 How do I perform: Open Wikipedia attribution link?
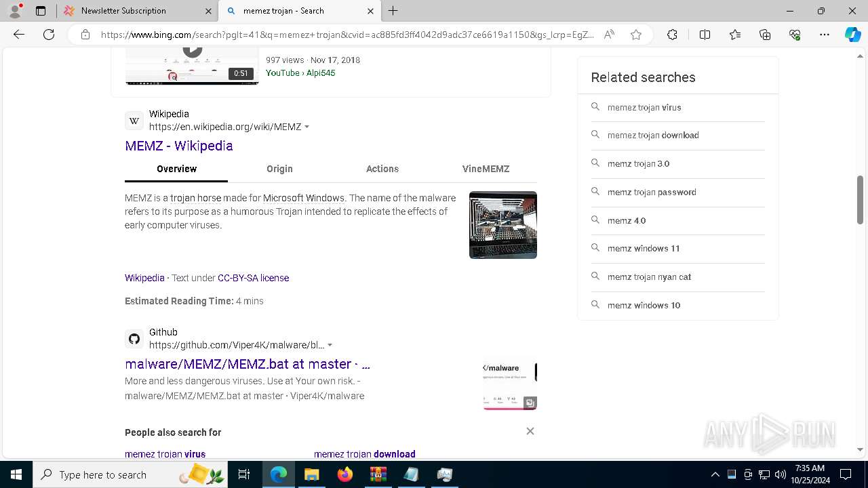point(144,278)
